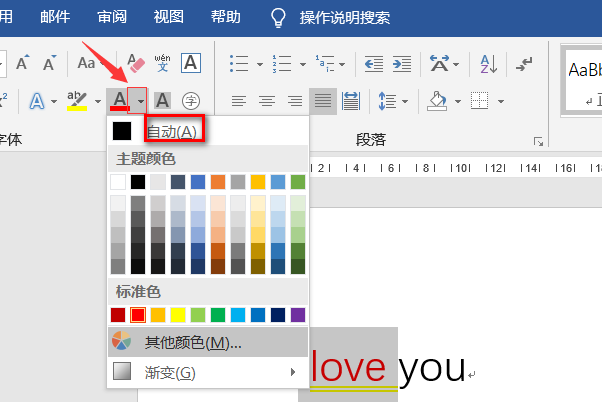
Task: Clear all formatting with eraser icon
Action: 136,63
